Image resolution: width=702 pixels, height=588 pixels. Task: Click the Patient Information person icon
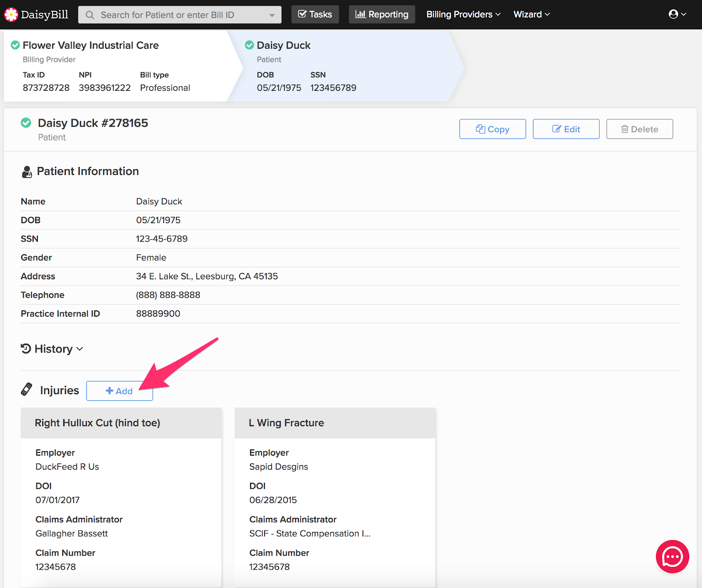point(27,171)
